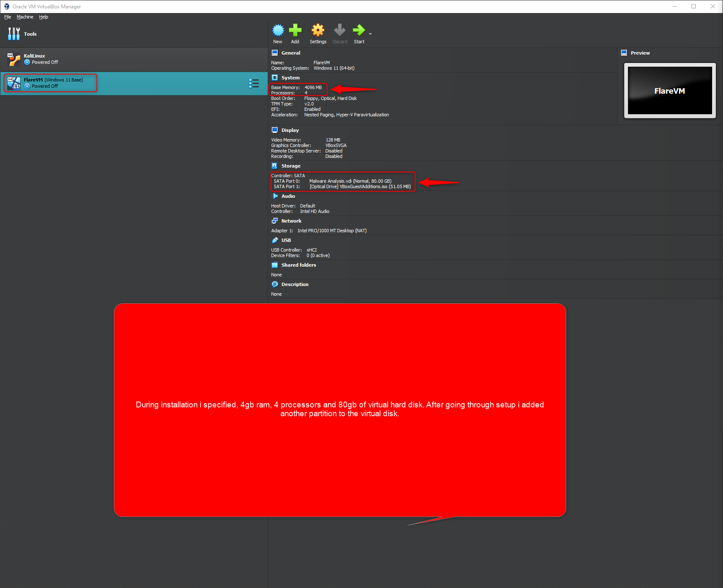Click the Network section icon
723x588 pixels.
click(x=275, y=220)
